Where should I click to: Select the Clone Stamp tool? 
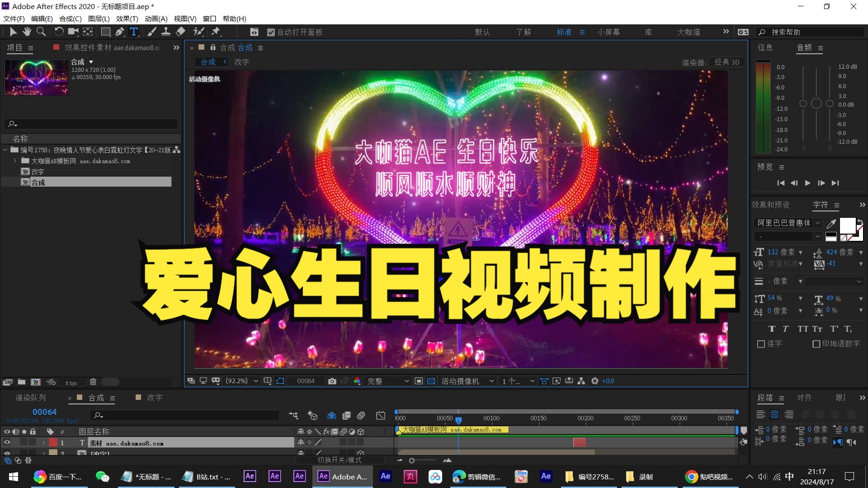[x=166, y=32]
